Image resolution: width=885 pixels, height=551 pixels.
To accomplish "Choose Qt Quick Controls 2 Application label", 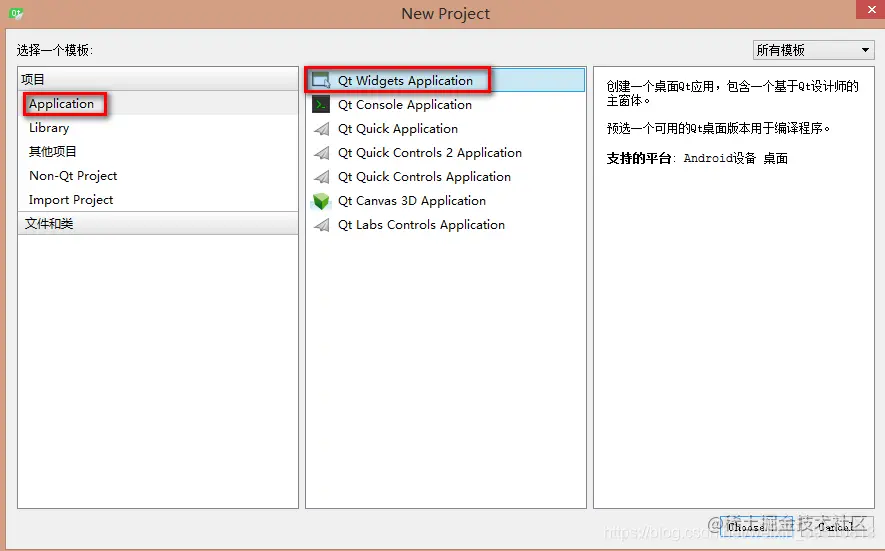I will 430,152.
